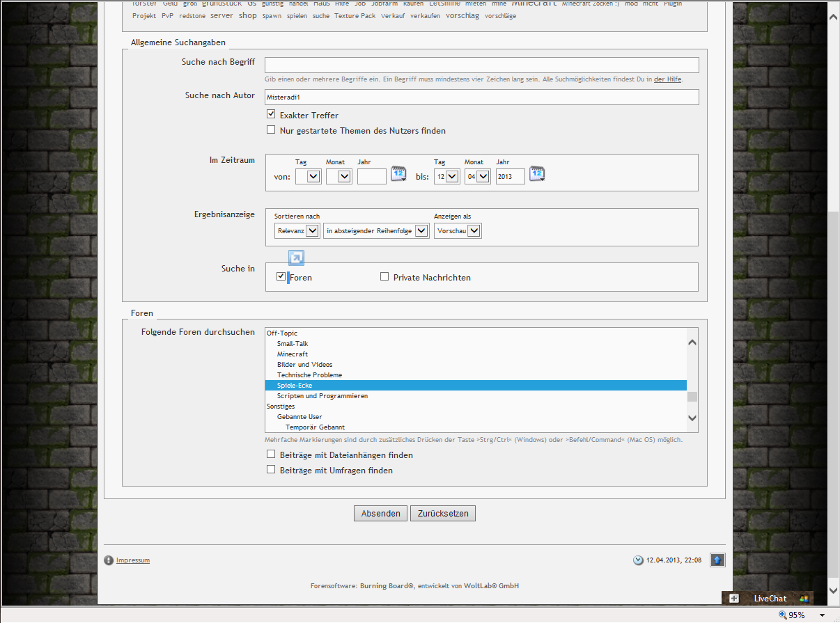
Task: Open the 'in absteigender Reihenfolge' dropdown
Action: 376,231
